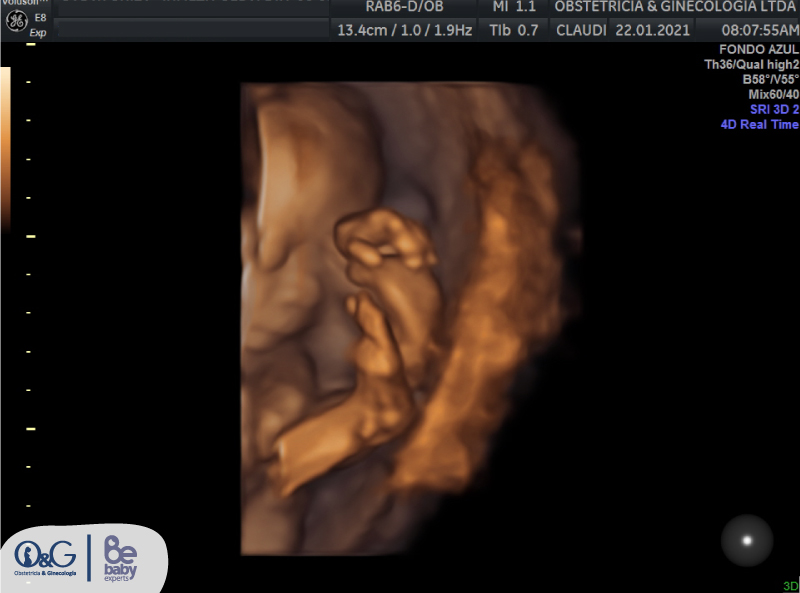Click the SRI 3D 2 setting
800x593 pixels.
click(x=774, y=109)
